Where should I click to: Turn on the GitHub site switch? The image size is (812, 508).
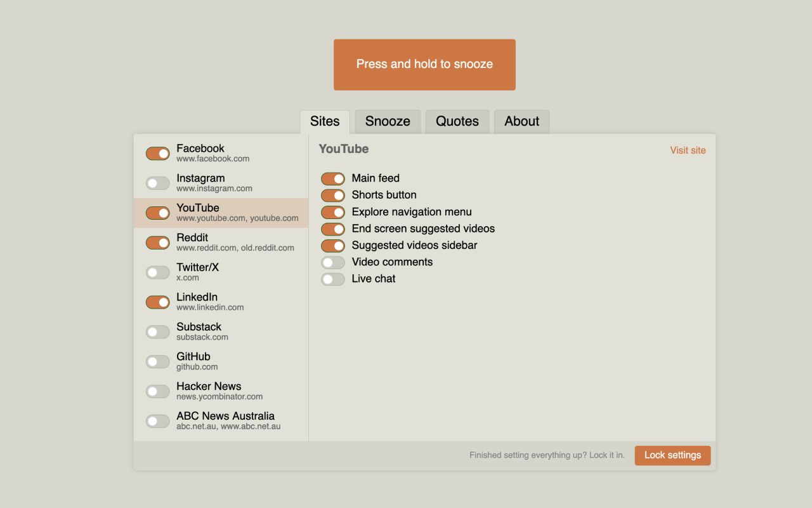158,362
